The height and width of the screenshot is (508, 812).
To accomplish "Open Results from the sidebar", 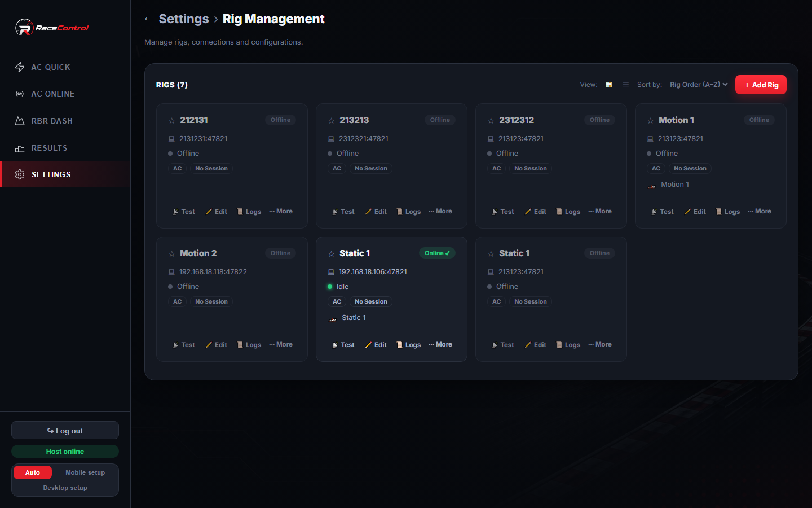I will pyautogui.click(x=65, y=148).
